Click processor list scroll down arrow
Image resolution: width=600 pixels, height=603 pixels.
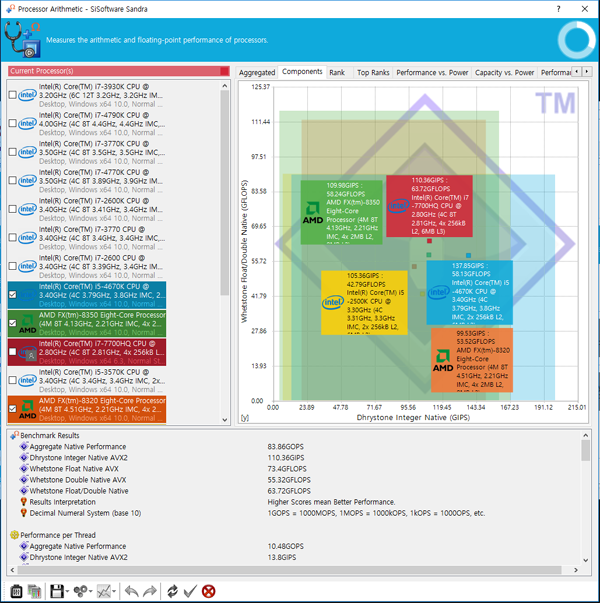225,420
